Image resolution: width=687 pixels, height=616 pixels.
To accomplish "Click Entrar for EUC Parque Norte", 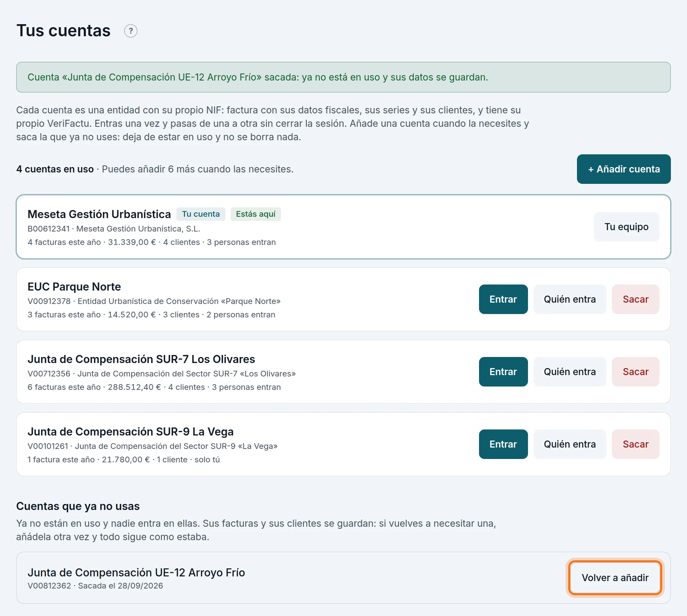I will (x=503, y=299).
